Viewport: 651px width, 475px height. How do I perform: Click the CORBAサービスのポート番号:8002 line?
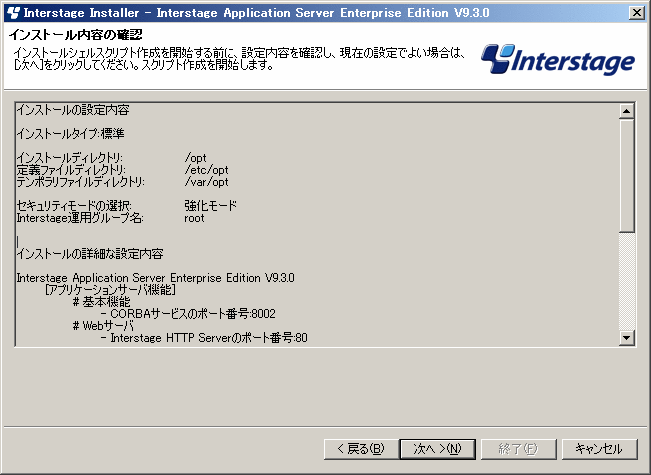[x=188, y=313]
